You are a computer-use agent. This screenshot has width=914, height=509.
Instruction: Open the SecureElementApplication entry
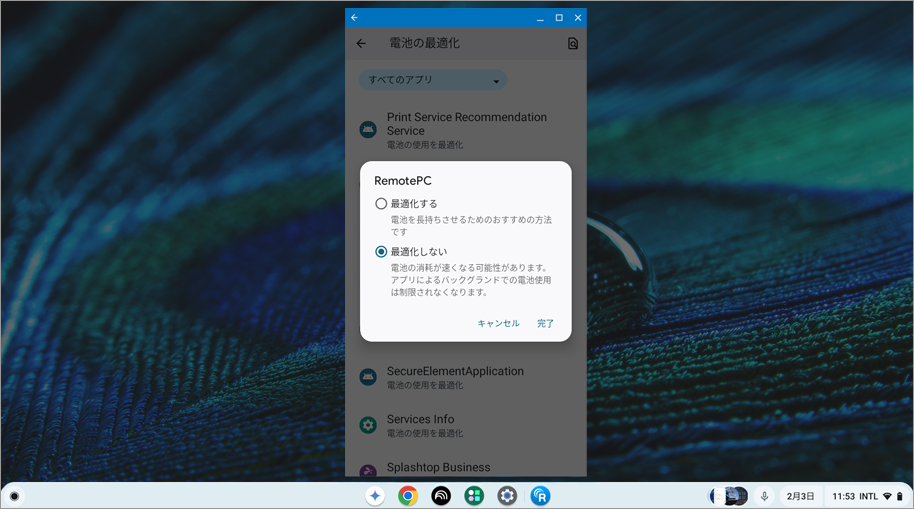tap(466, 377)
